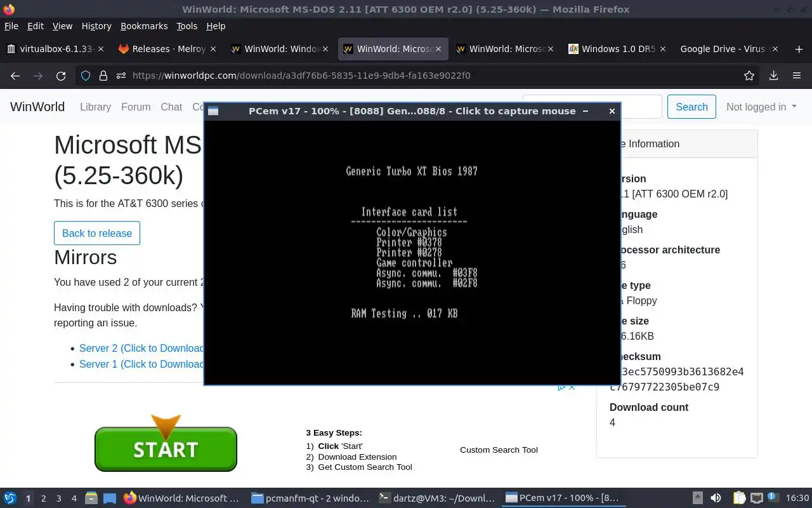Download from Server 1 link
This screenshot has width=812, height=508.
141,364
